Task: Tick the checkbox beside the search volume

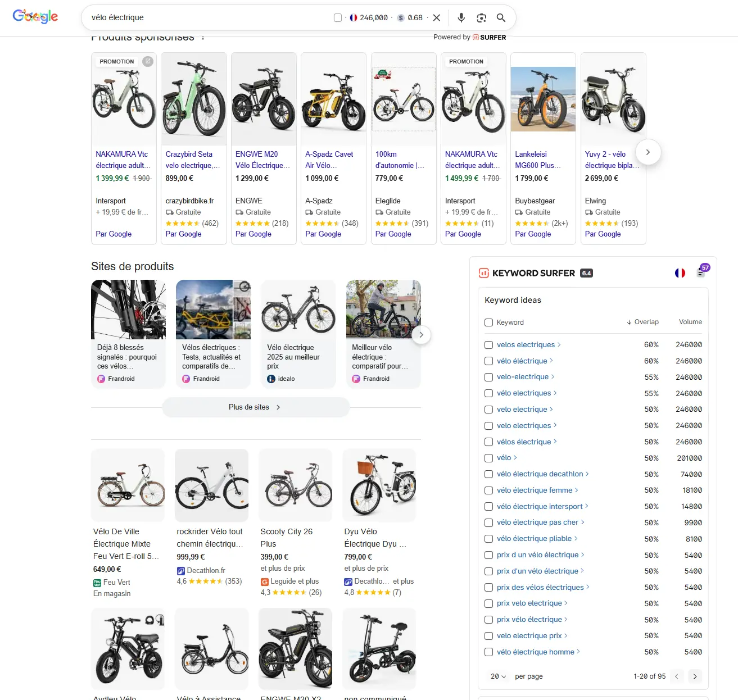Action: pos(338,18)
